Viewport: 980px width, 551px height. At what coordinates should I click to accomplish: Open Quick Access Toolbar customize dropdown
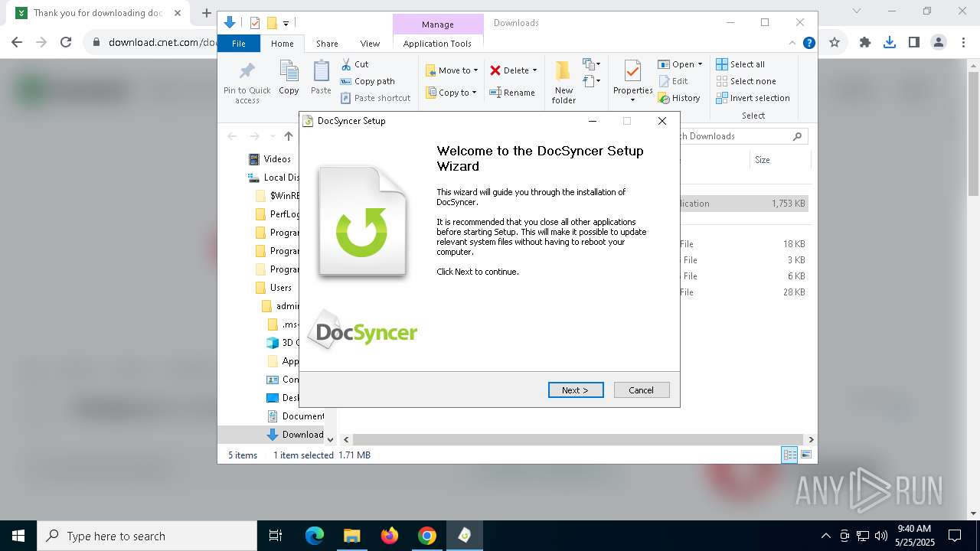tap(286, 24)
